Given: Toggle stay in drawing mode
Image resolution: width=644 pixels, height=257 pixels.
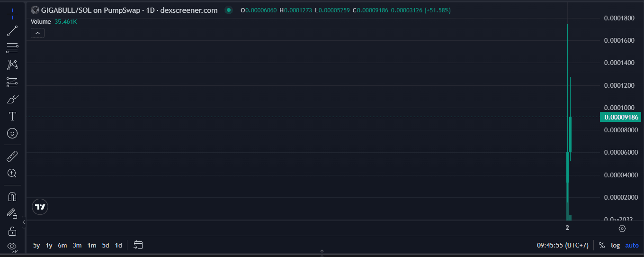Looking at the screenshot, I should 12,213.
